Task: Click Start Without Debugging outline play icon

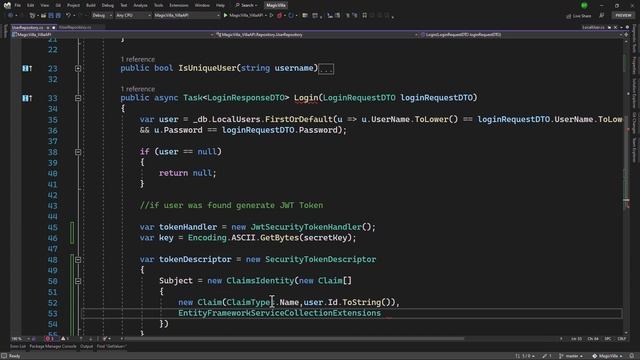Action: [x=271, y=16]
